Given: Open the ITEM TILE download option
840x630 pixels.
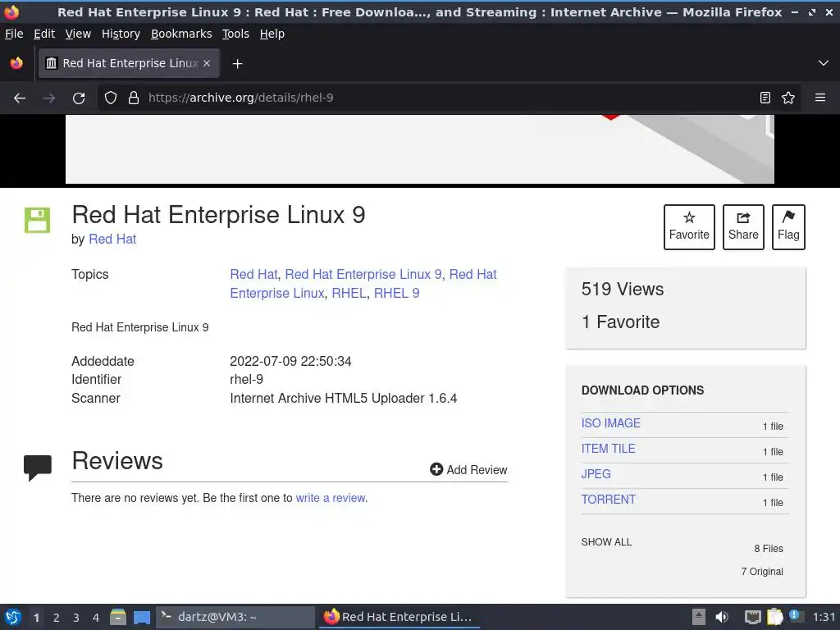Looking at the screenshot, I should click(x=608, y=449).
